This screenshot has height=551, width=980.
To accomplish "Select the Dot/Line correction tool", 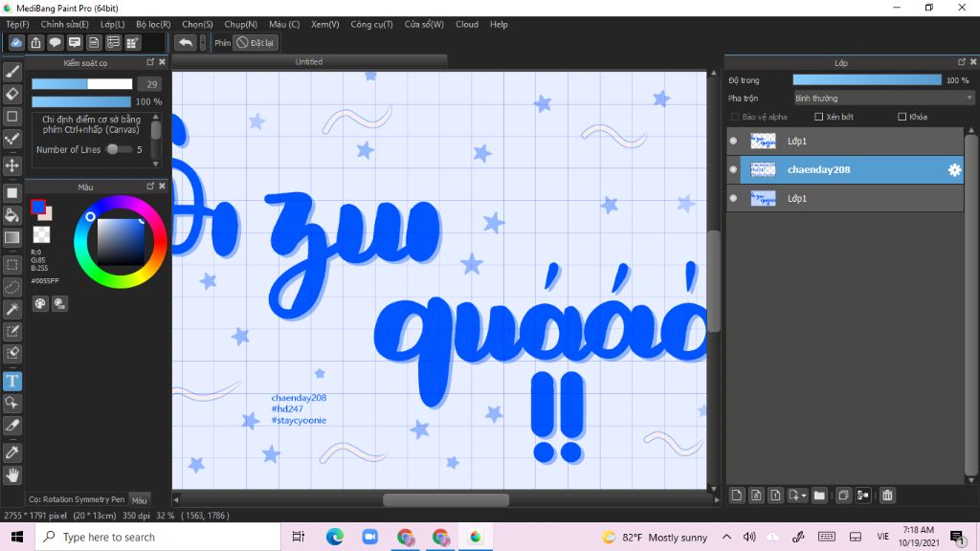I will point(11,139).
